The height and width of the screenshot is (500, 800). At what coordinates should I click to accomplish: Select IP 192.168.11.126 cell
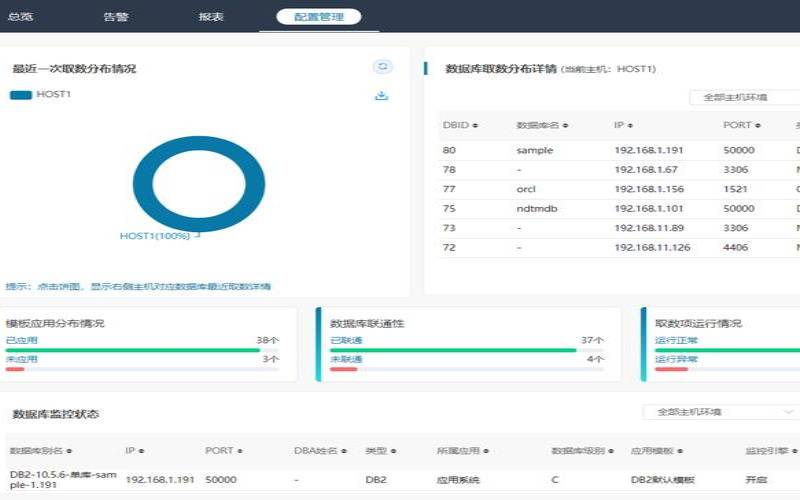tap(652, 247)
